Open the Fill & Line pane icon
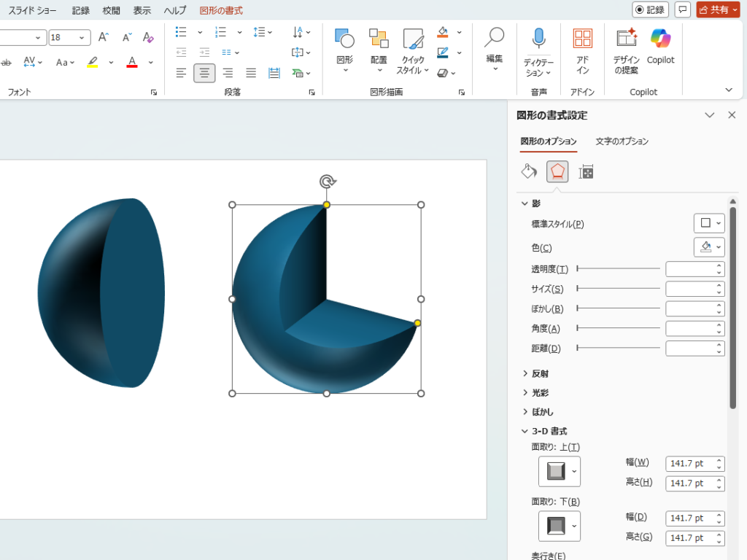Image resolution: width=747 pixels, height=560 pixels. [x=529, y=171]
